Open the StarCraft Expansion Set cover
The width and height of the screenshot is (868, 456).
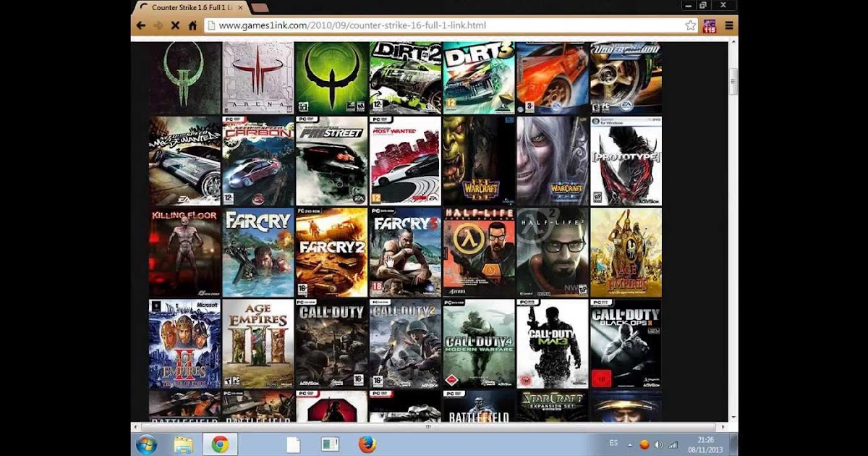coord(553,406)
